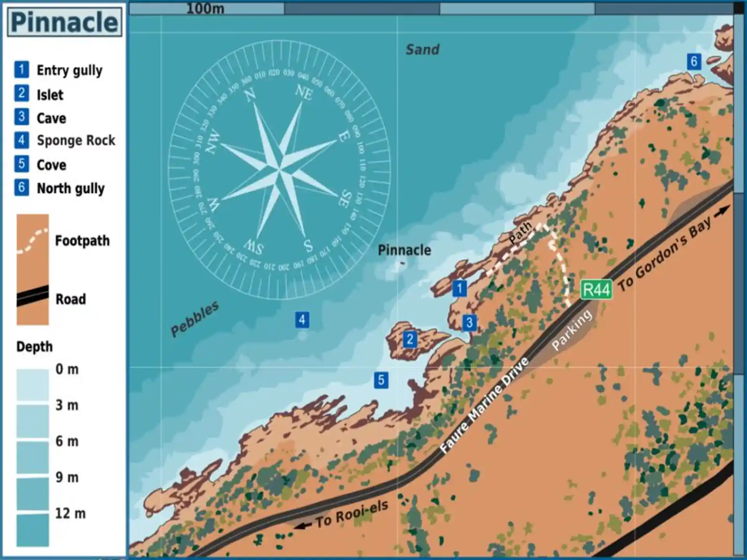
Task: Click the 'To Rooi-els' road label
Action: [x=351, y=514]
